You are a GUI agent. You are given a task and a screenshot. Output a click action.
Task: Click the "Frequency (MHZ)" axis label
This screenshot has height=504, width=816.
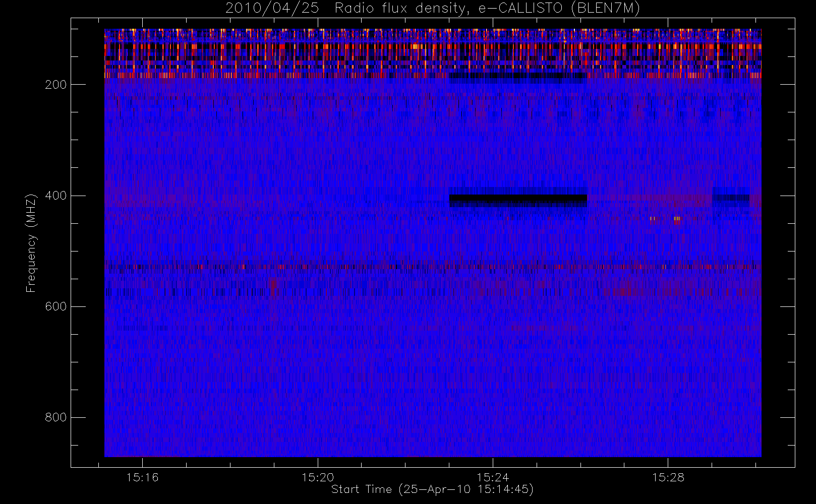[x=31, y=243]
